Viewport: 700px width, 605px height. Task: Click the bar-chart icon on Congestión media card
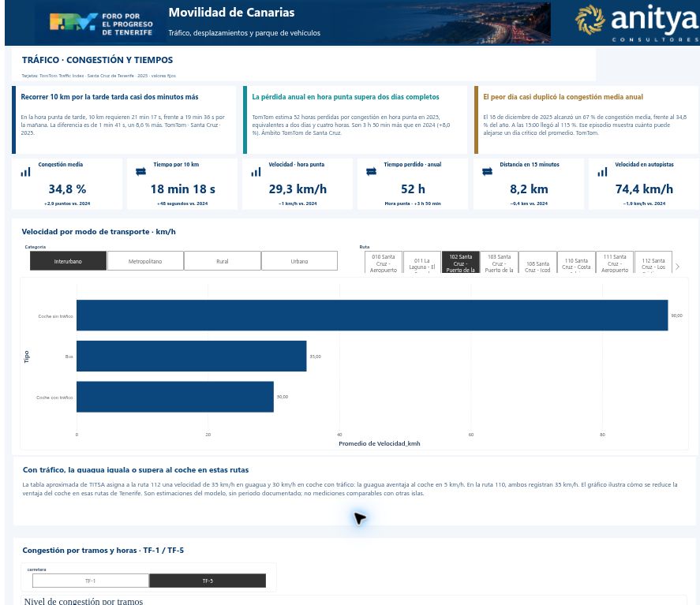tap(25, 172)
